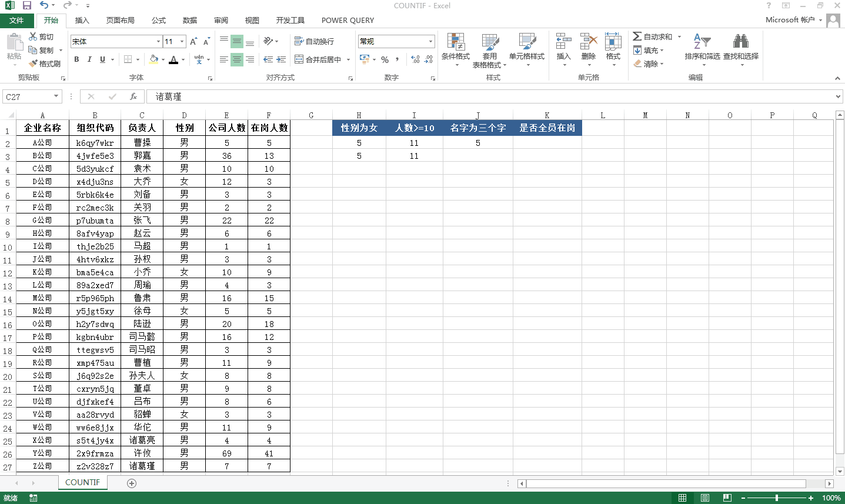Open the File (文件) tab
Viewport: 845px width, 504px height.
coord(17,20)
